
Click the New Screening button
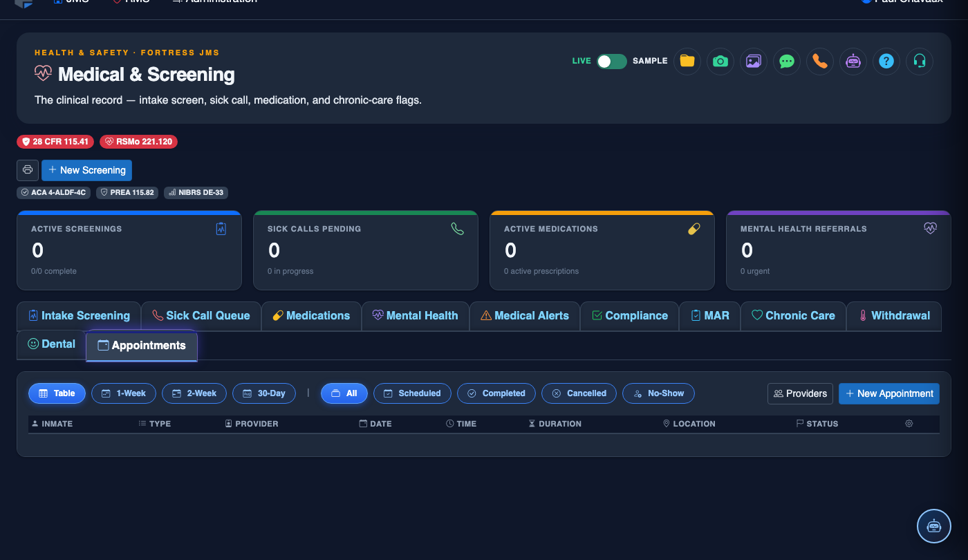[86, 170]
